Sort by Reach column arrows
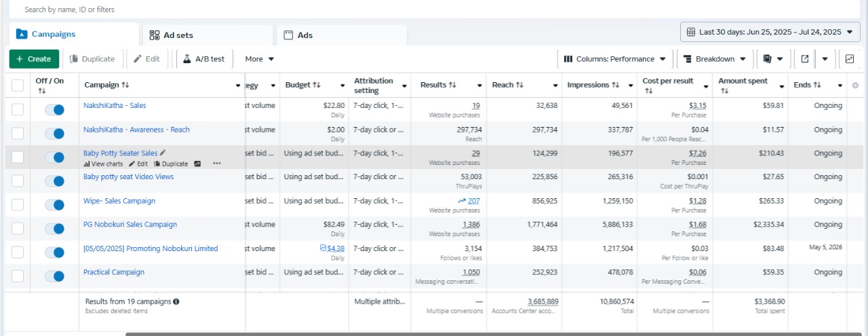 (520, 86)
